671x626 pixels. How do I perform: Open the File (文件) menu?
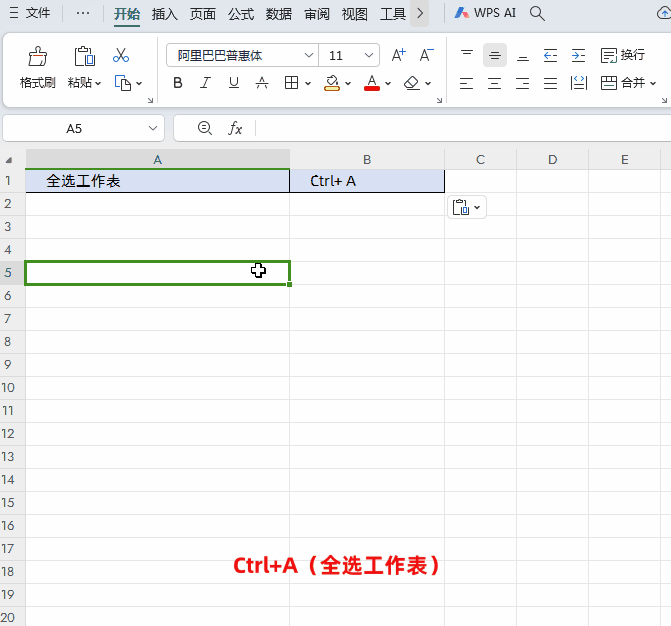coord(30,13)
